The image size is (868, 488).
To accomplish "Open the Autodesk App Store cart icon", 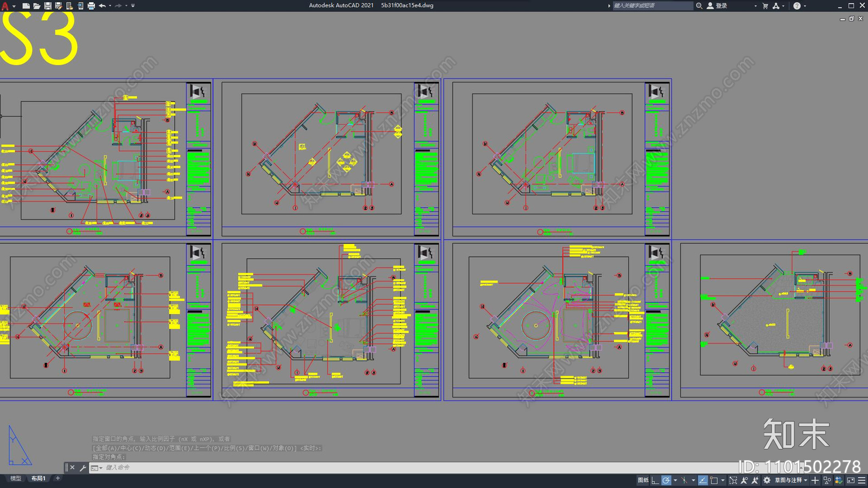I will [x=765, y=5].
